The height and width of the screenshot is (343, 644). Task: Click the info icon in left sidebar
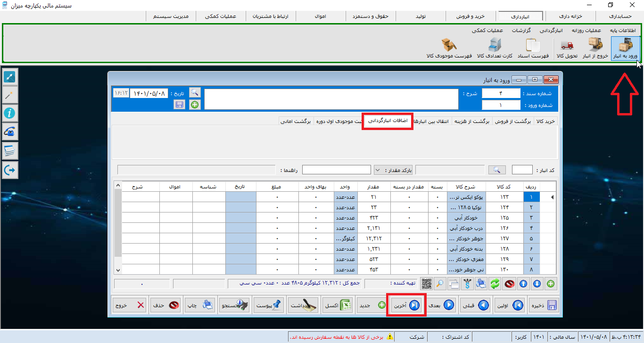coord(10,114)
